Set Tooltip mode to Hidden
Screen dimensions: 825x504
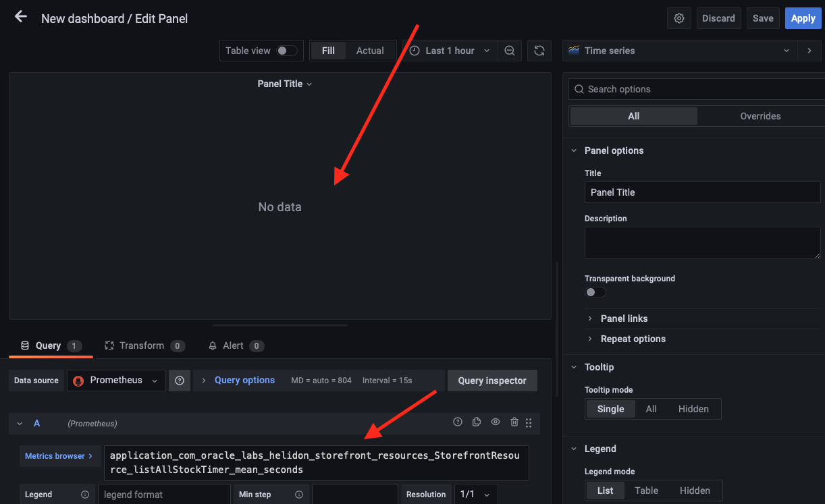click(693, 409)
